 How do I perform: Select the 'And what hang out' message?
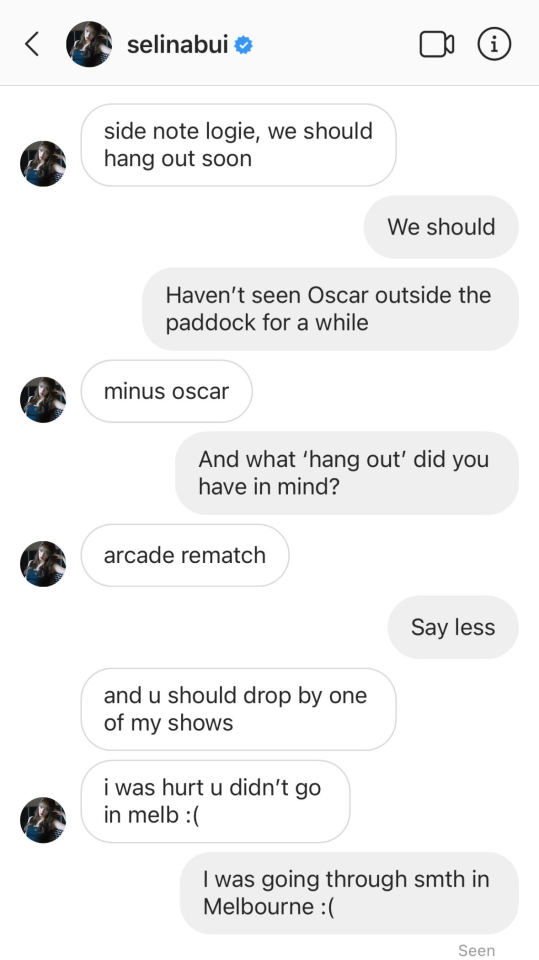(x=347, y=473)
